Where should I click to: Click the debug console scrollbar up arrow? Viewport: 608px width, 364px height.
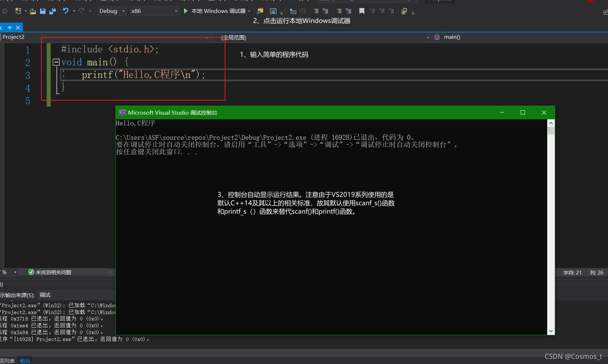(x=551, y=123)
